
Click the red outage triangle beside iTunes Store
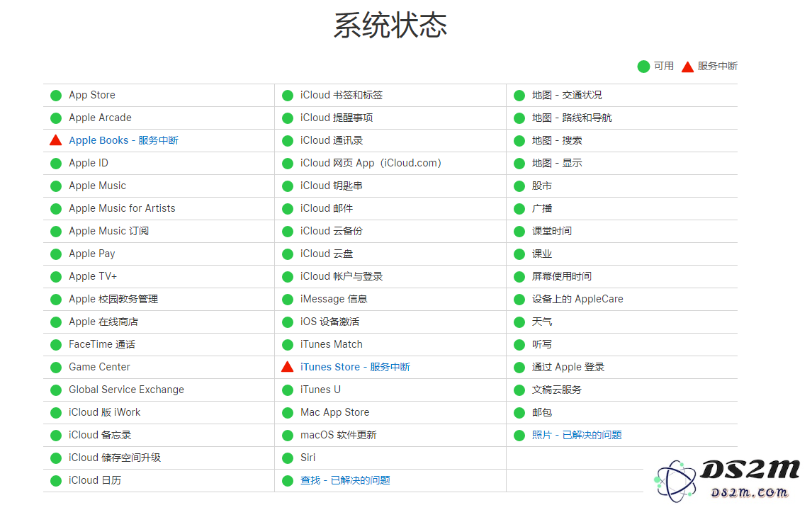288,367
